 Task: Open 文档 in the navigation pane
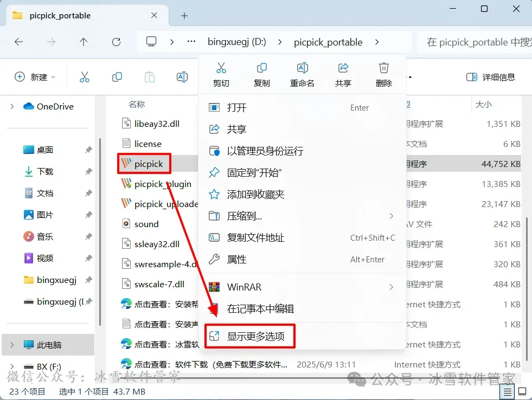click(38, 193)
